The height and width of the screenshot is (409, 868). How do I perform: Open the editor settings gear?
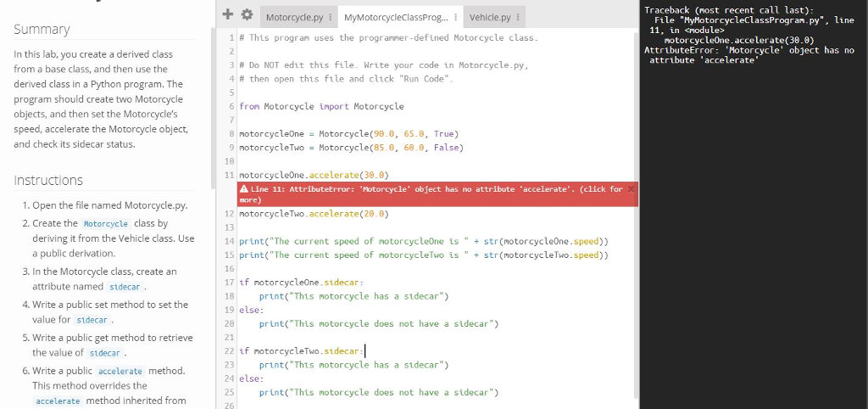pos(246,15)
